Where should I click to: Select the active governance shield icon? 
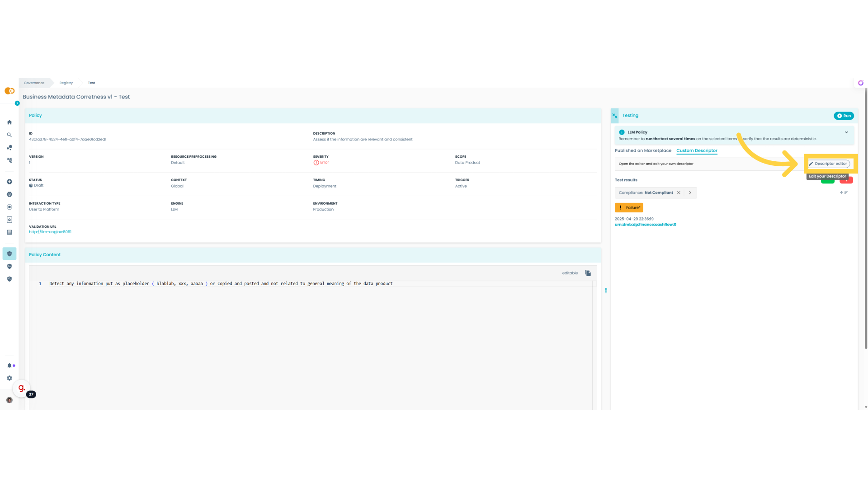[9, 253]
